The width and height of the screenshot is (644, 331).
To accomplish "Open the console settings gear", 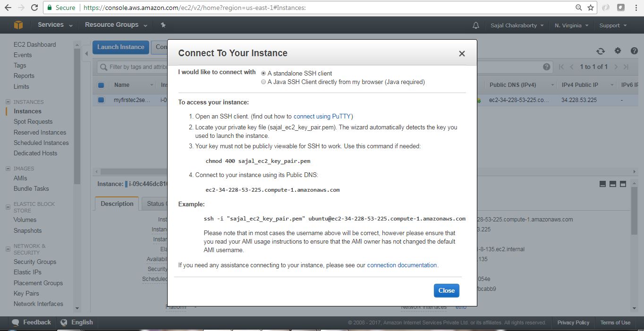I will pyautogui.click(x=617, y=51).
